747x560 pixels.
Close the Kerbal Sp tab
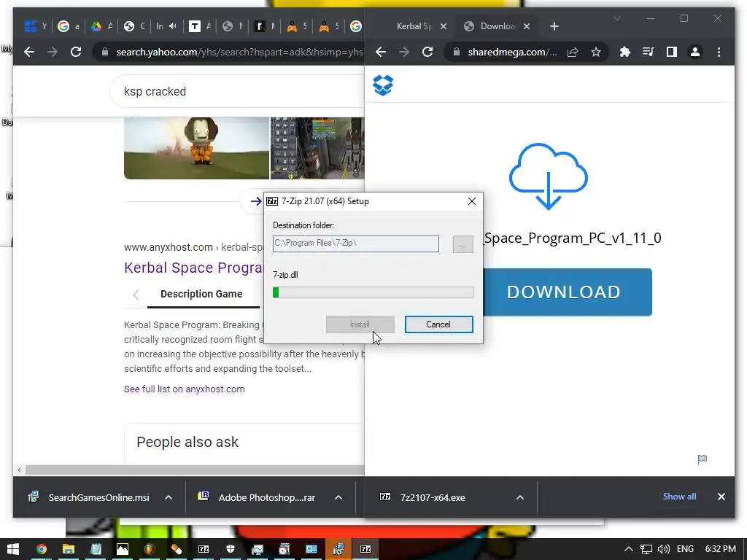(x=444, y=26)
